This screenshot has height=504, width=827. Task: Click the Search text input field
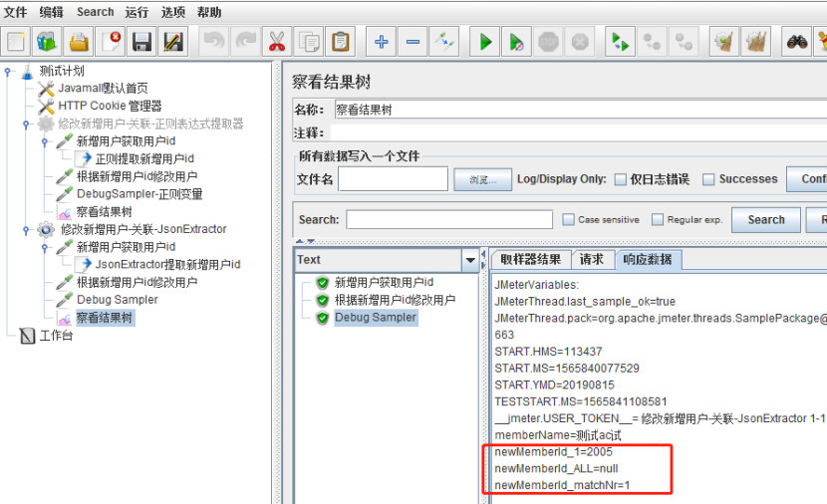[449, 219]
